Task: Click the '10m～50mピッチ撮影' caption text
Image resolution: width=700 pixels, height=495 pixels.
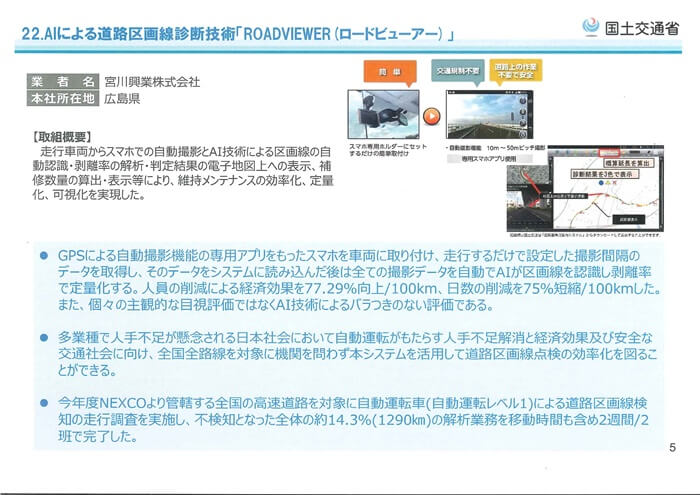Action: click(x=516, y=148)
